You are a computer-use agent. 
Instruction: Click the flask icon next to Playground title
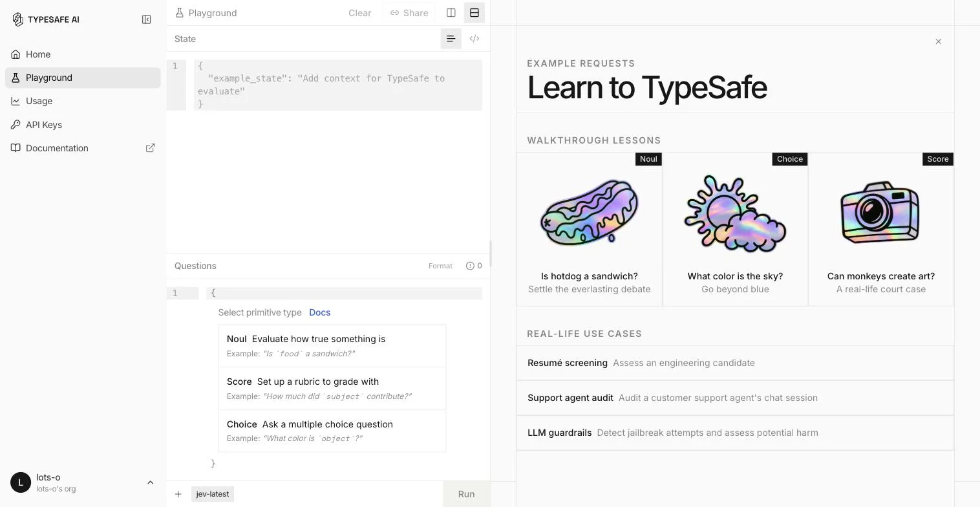tap(180, 13)
